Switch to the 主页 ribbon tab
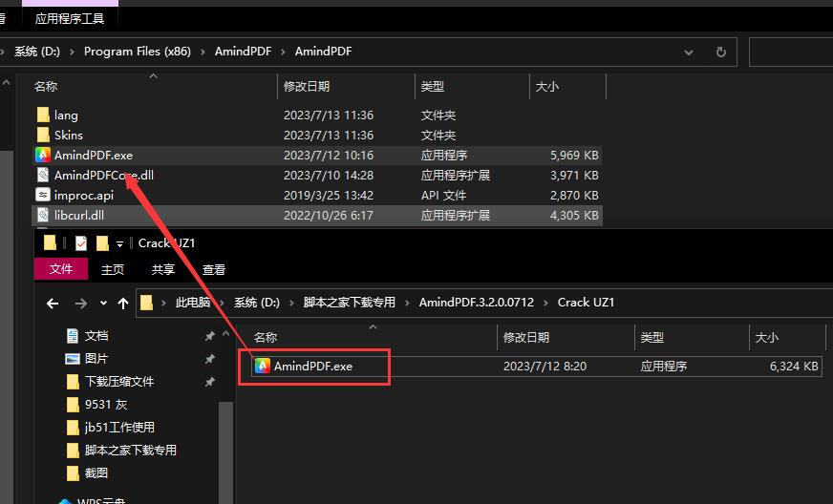 click(x=113, y=269)
